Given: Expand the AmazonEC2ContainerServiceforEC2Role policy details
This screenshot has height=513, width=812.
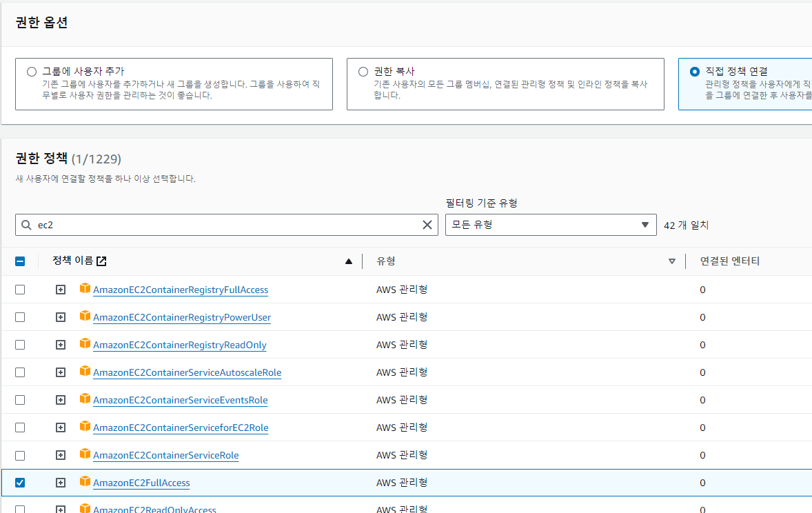Looking at the screenshot, I should 61,428.
